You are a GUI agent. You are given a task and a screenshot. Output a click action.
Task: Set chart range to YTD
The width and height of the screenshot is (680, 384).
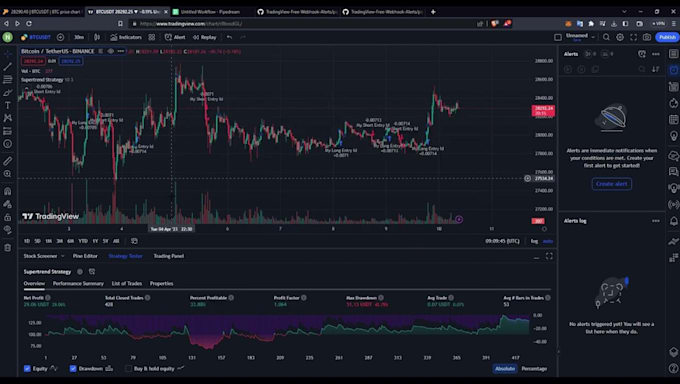(x=83, y=241)
